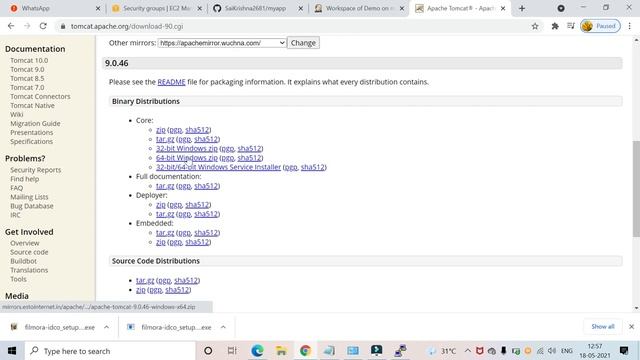Download the 32-bit Windows zip
The height and width of the screenshot is (360, 640).
187,149
